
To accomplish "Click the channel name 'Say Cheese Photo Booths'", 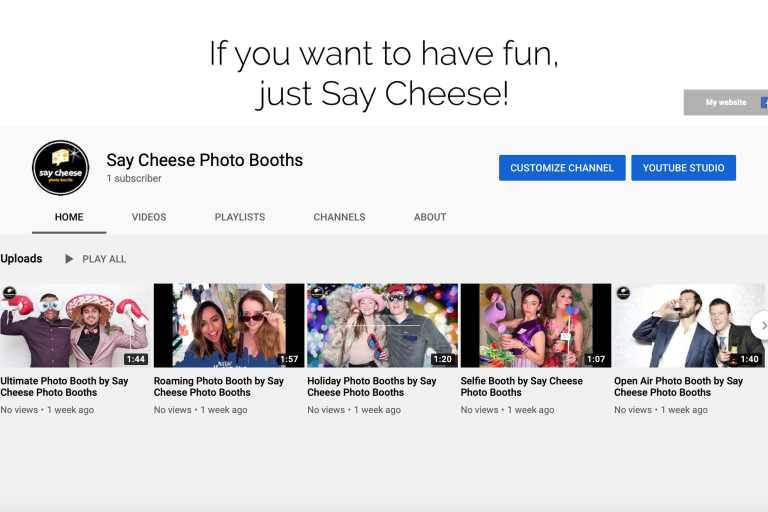I will point(205,160).
